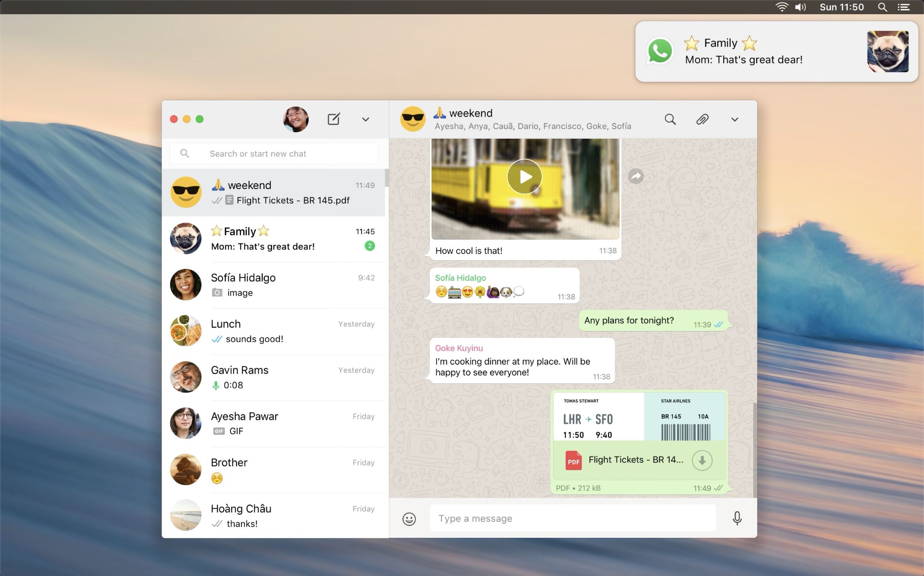Open the attachment/paperclip icon
This screenshot has width=924, height=576.
point(702,119)
